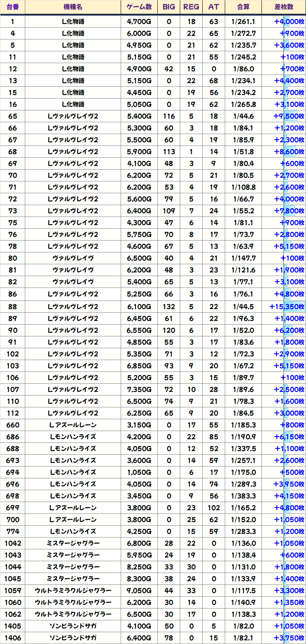
Task: Select the REG column header
Action: (x=191, y=7)
